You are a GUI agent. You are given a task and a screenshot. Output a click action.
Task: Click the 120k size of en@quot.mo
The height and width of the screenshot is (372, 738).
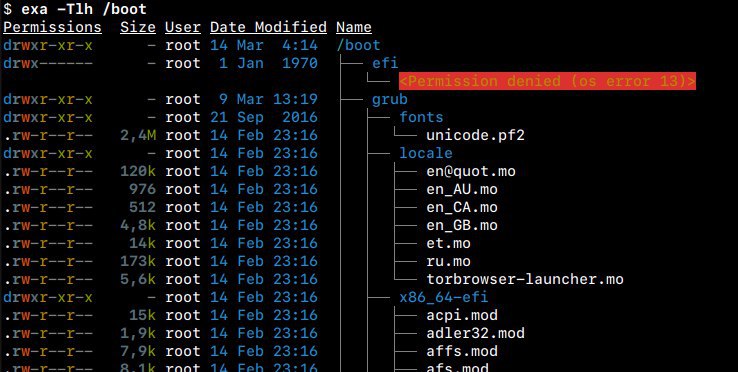[137, 171]
